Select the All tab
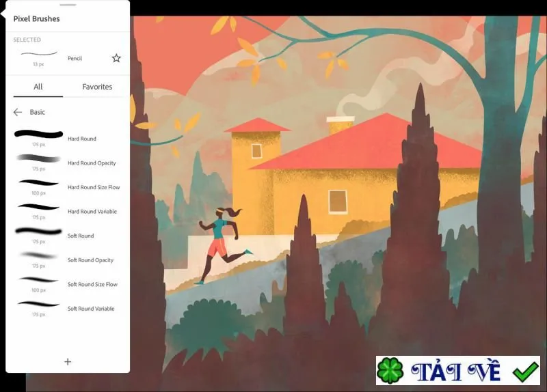Image resolution: width=547 pixels, height=392 pixels. click(38, 87)
